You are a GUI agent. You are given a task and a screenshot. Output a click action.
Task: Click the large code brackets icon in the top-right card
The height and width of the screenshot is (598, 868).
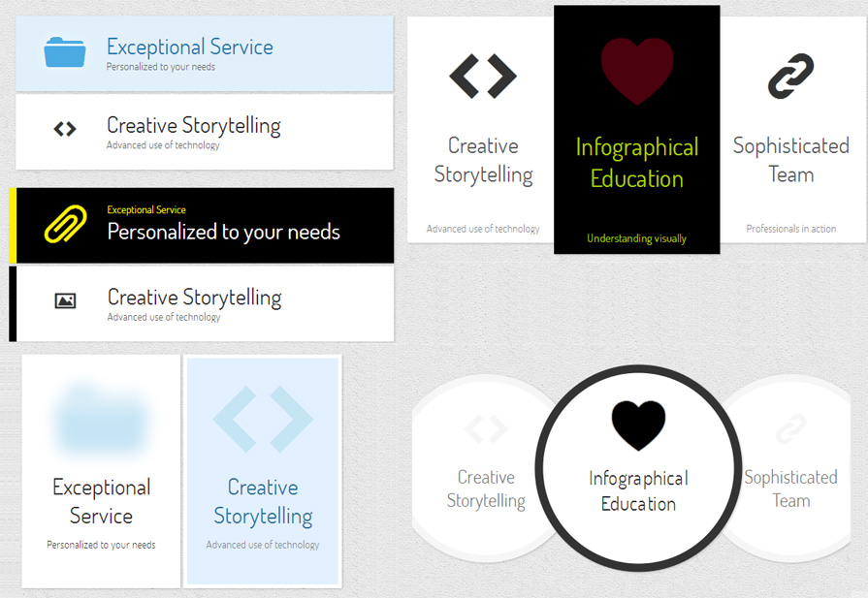pos(483,77)
